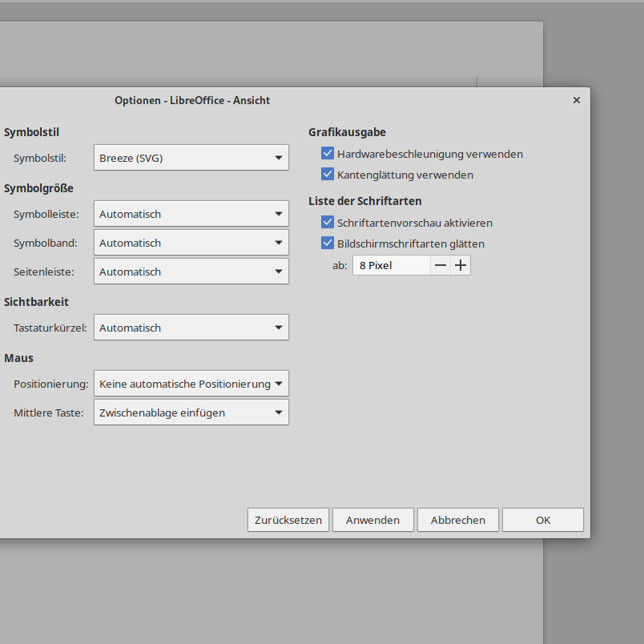644x644 pixels.
Task: Click the 'ab:' label before pixel field
Action: click(x=340, y=266)
